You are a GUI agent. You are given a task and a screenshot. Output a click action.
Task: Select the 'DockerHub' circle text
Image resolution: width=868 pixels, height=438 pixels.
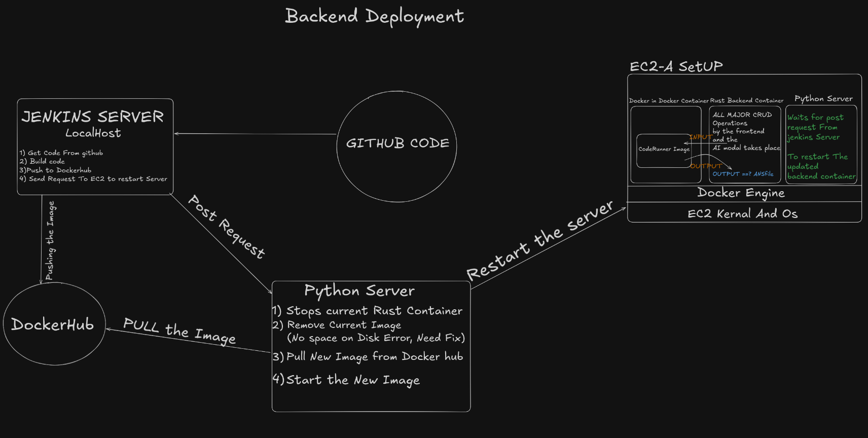[x=53, y=324]
